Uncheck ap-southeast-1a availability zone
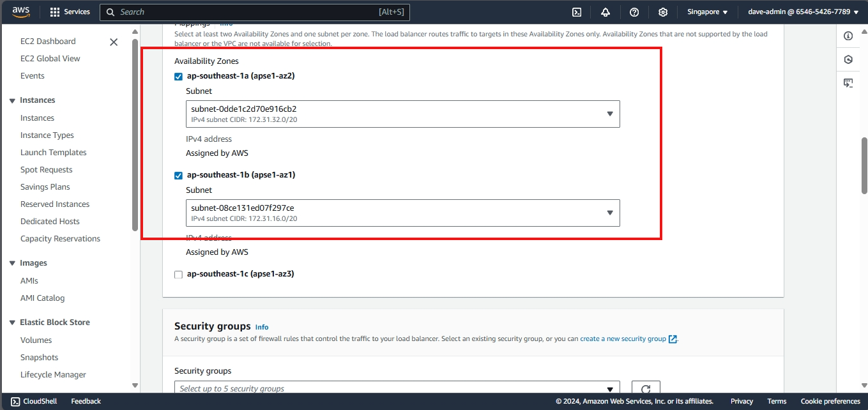 pos(178,76)
